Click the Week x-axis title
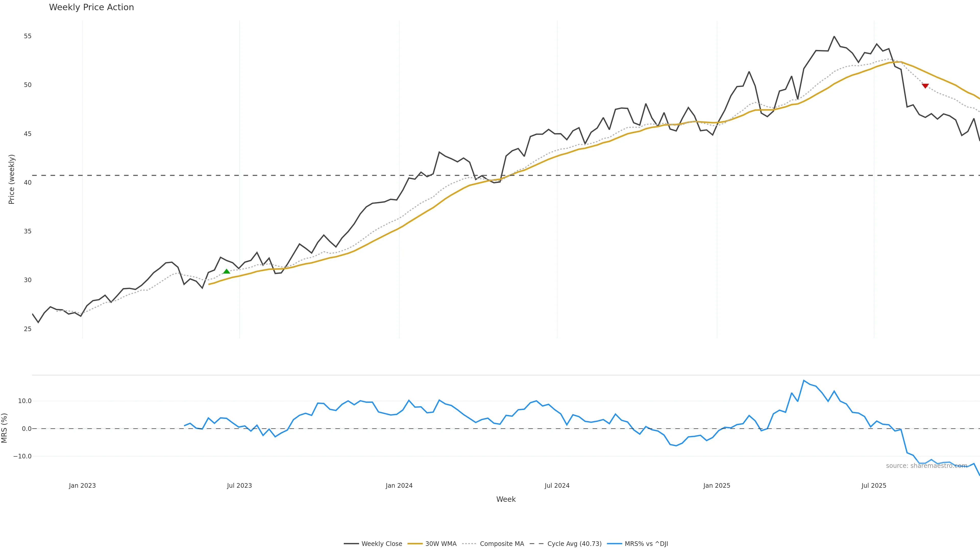 tap(506, 499)
